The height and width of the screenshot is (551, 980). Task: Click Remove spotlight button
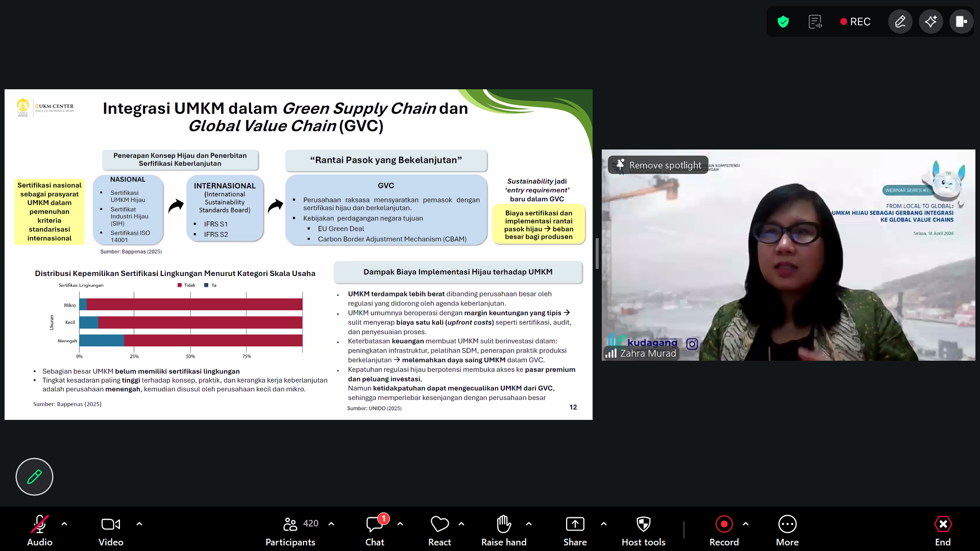pos(658,165)
